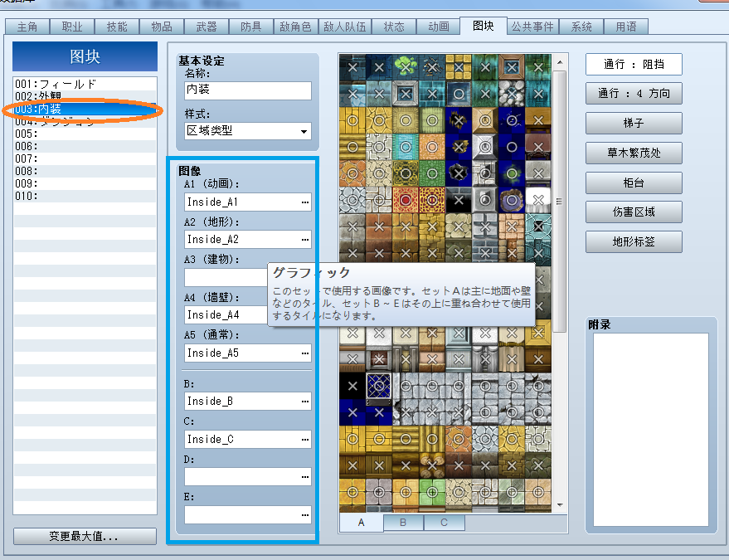Select the green leafy bush tile
This screenshot has width=729, height=560.
point(406,67)
